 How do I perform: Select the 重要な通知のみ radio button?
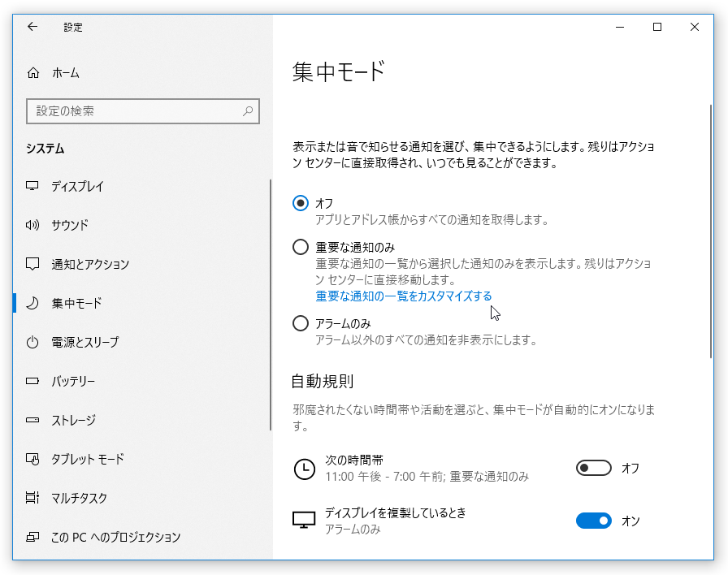click(301, 247)
